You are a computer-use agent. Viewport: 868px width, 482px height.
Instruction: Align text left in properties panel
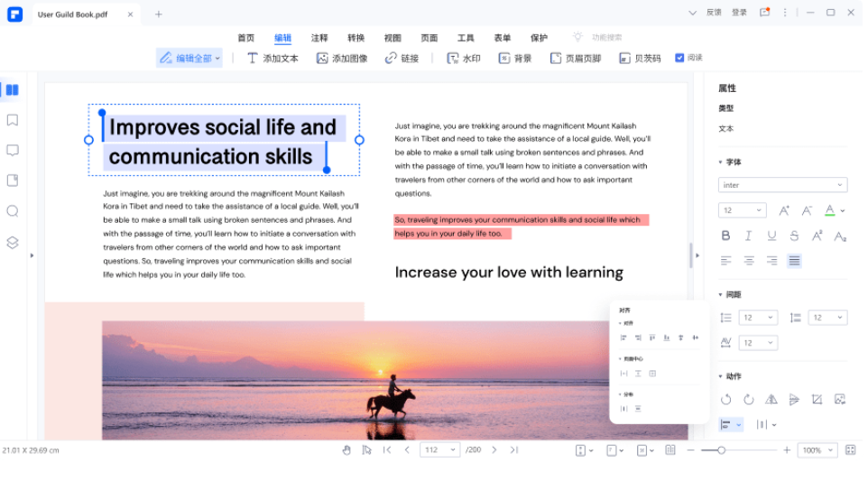725,260
